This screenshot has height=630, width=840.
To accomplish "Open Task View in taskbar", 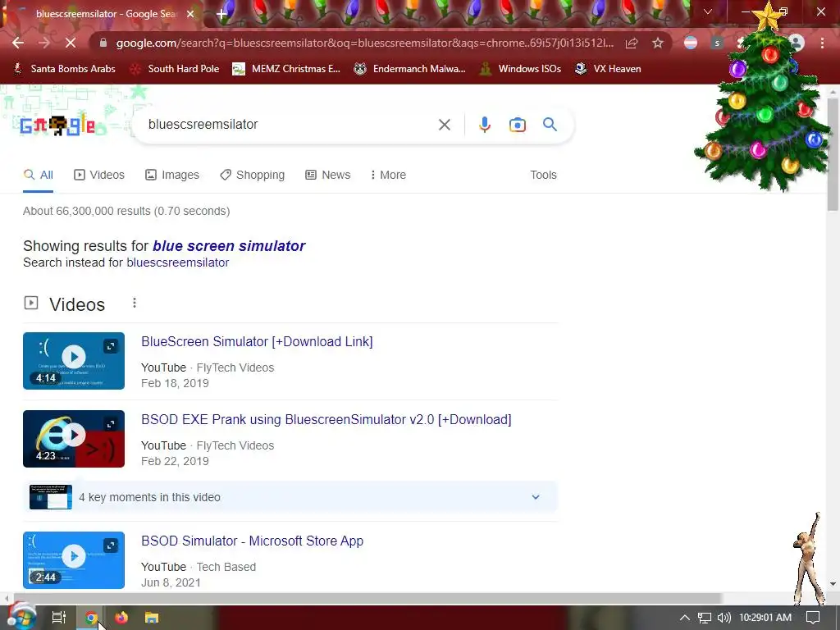I will [x=59, y=618].
